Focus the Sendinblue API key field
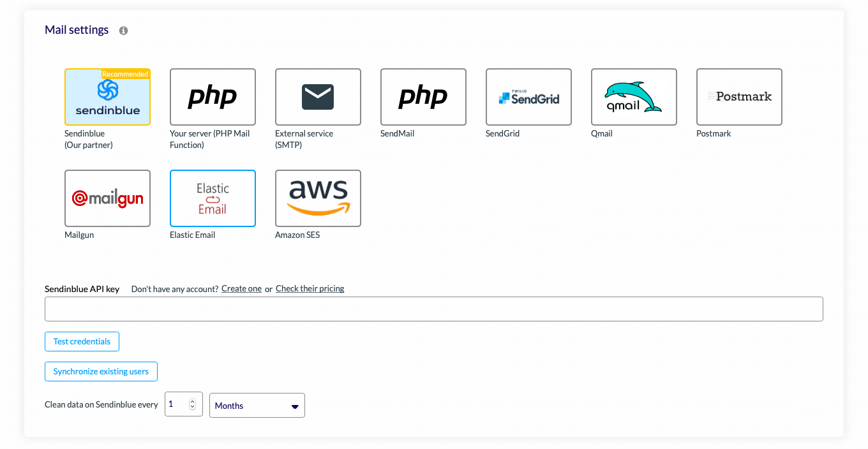868x449 pixels. (433, 309)
